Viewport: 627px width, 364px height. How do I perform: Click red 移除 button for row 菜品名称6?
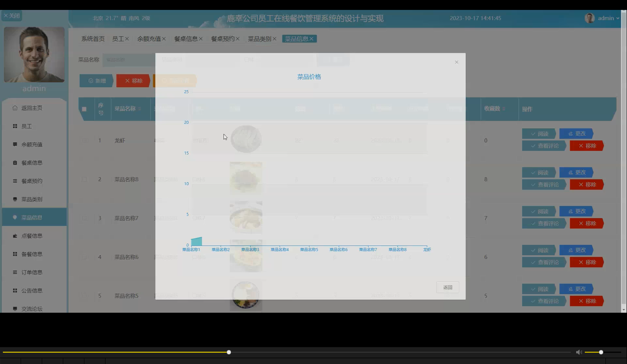[x=586, y=262]
